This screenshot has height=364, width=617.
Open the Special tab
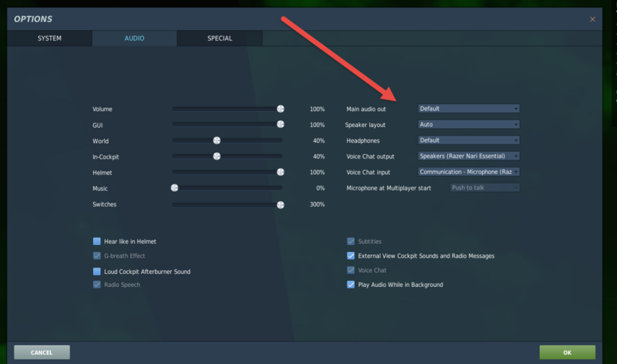[x=220, y=38]
